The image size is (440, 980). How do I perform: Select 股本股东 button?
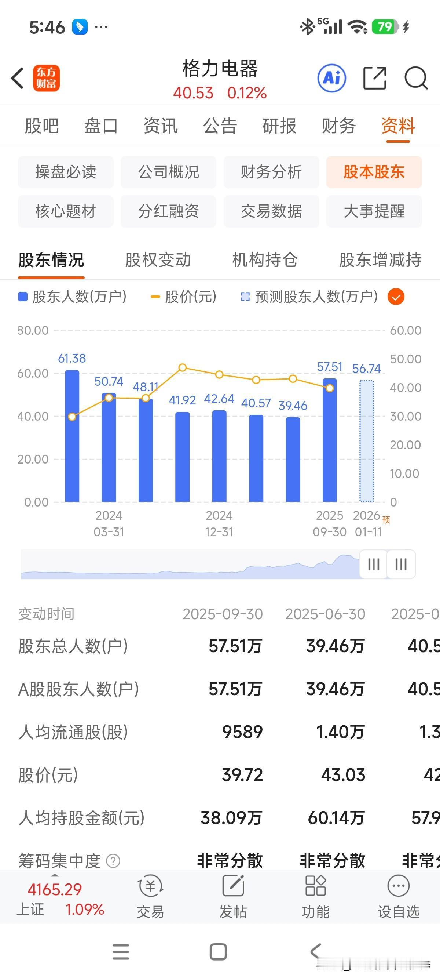(x=374, y=172)
